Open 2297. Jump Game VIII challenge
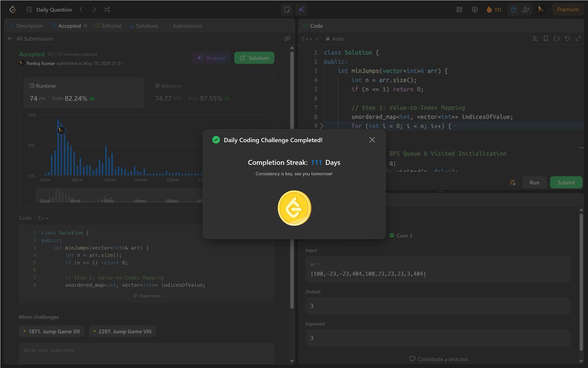Viewport: 588px width, 368px height. (x=122, y=332)
